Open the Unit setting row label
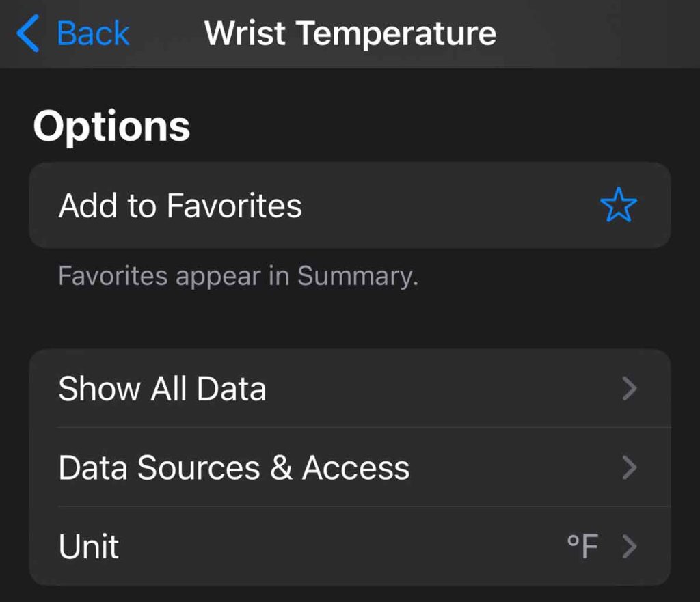Viewport: 700px width, 602px height. pos(89,547)
